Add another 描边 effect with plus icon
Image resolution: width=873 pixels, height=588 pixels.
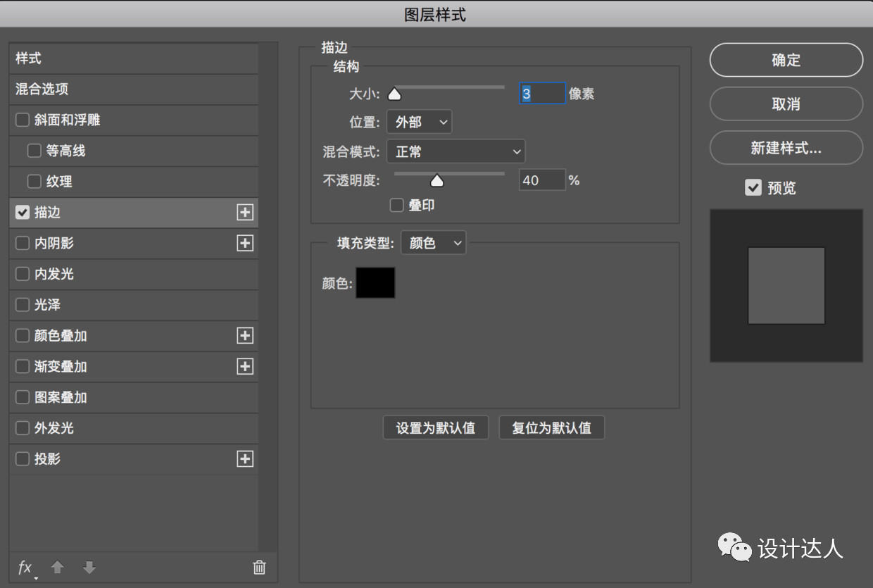point(245,213)
